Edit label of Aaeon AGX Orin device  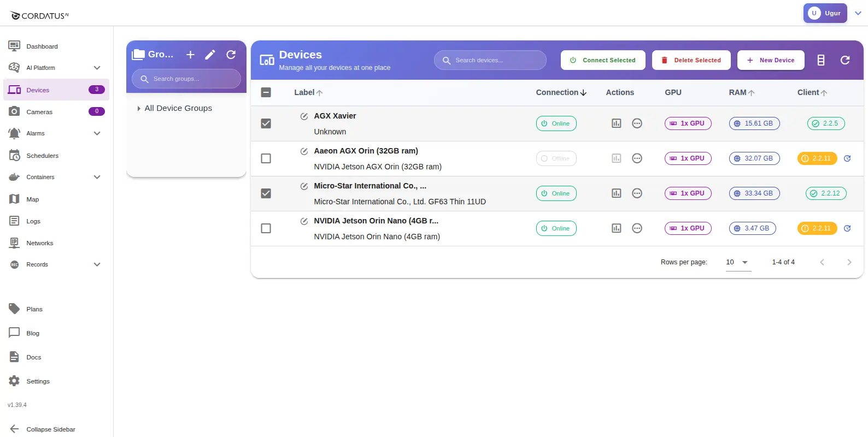(304, 151)
